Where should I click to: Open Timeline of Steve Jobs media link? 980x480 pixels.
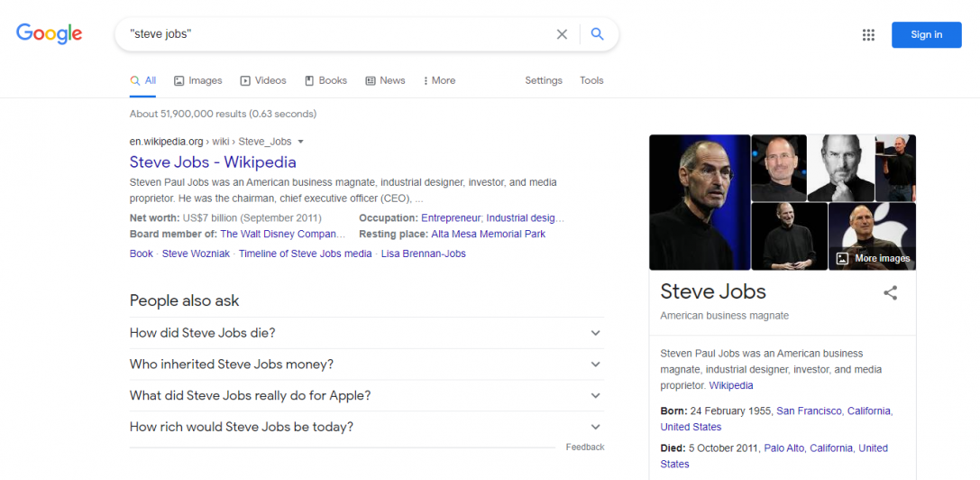[305, 254]
